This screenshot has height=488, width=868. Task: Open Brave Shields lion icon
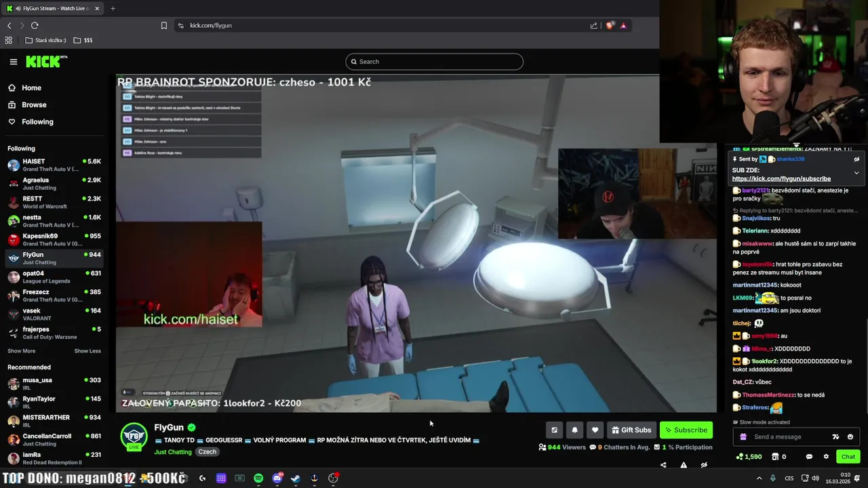click(x=610, y=26)
